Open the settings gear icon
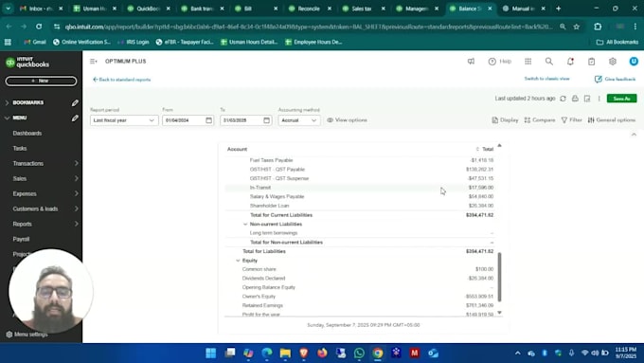644x363 pixels. (x=613, y=62)
